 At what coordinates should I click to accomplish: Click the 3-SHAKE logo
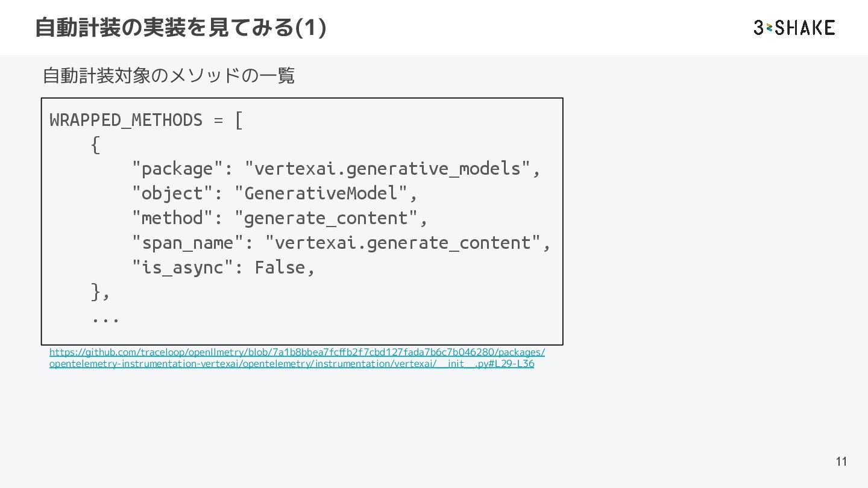click(794, 28)
